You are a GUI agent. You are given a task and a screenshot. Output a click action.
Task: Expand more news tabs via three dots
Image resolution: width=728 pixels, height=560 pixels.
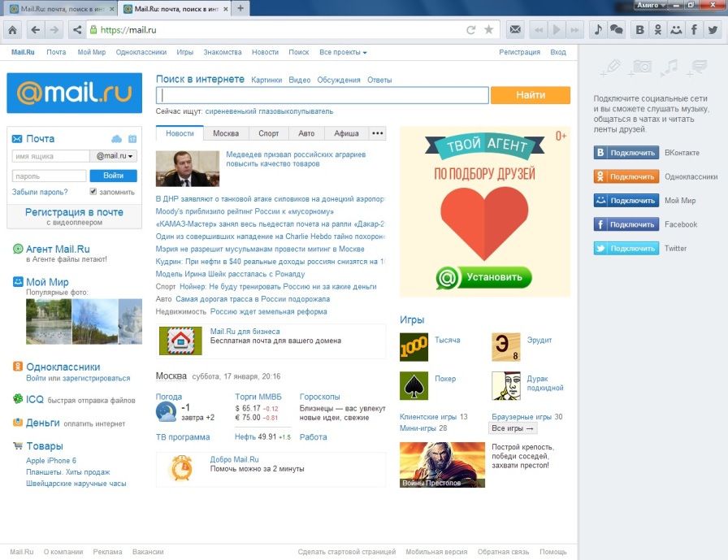click(377, 133)
